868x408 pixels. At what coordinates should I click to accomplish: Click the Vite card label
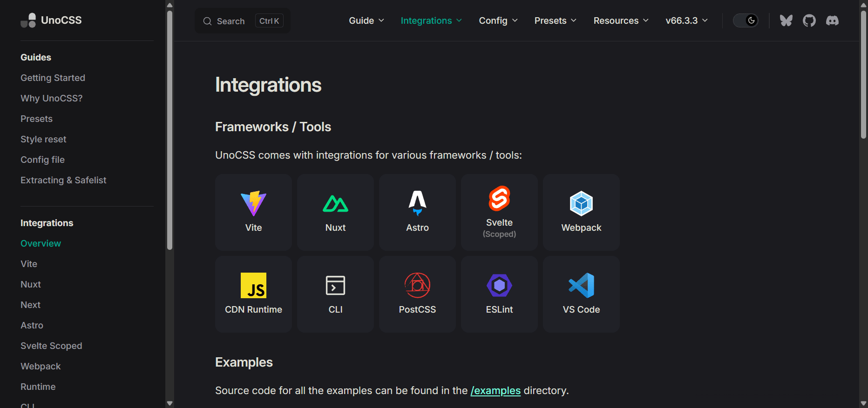[x=253, y=227]
